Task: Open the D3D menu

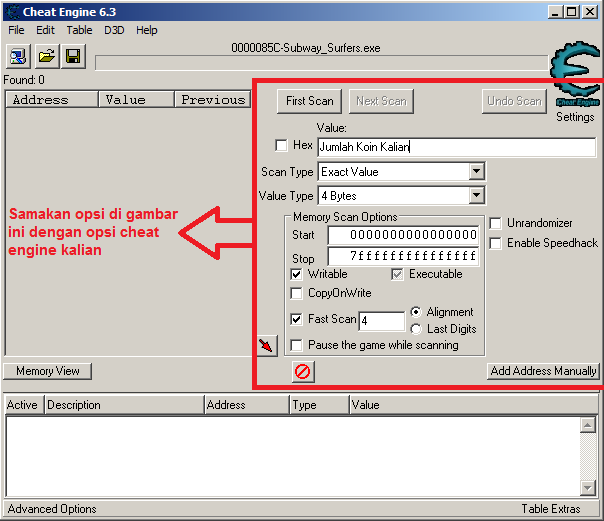Action: (114, 30)
